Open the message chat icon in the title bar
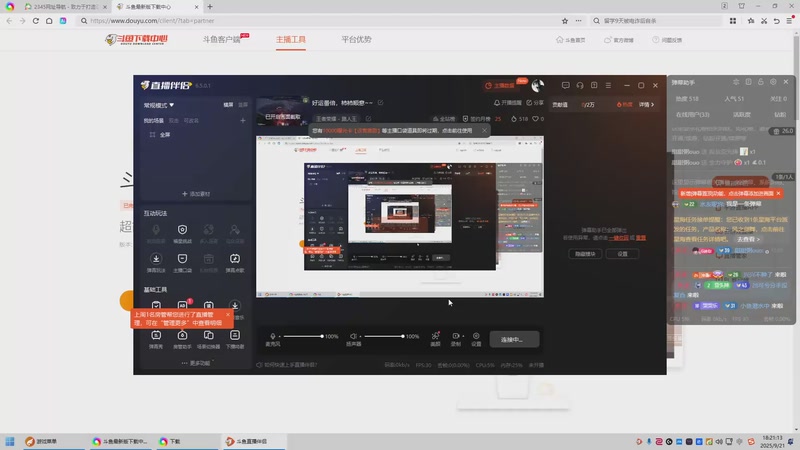The image size is (800, 450). (x=565, y=85)
